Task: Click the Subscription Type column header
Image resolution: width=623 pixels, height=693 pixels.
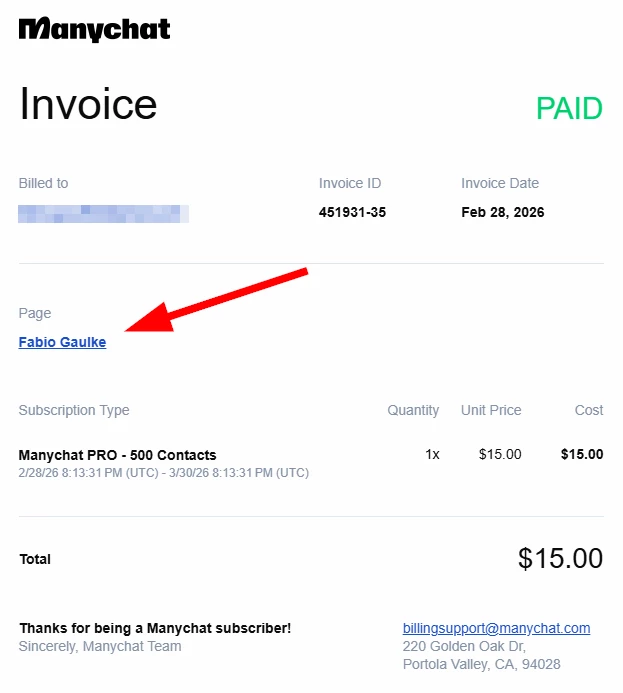Action: tap(74, 410)
